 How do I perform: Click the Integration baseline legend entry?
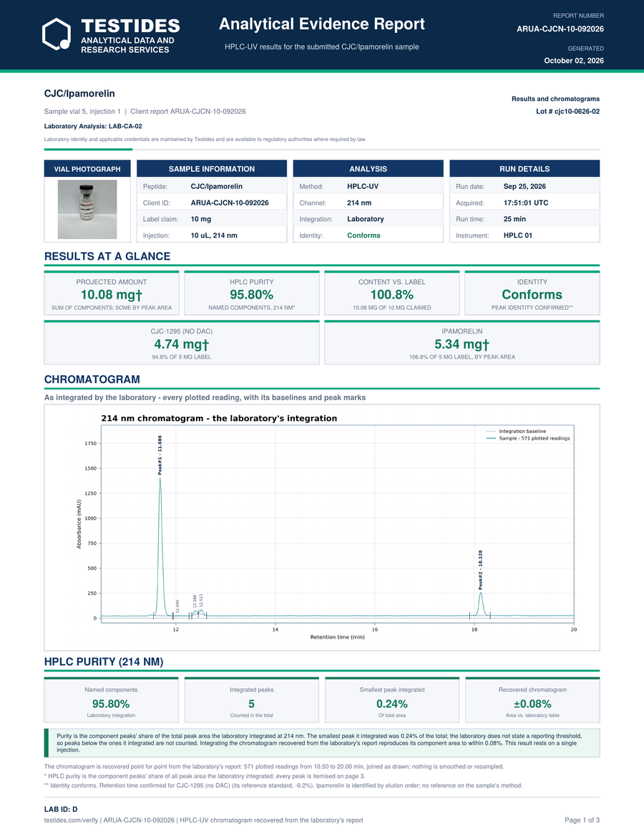pos(516,432)
